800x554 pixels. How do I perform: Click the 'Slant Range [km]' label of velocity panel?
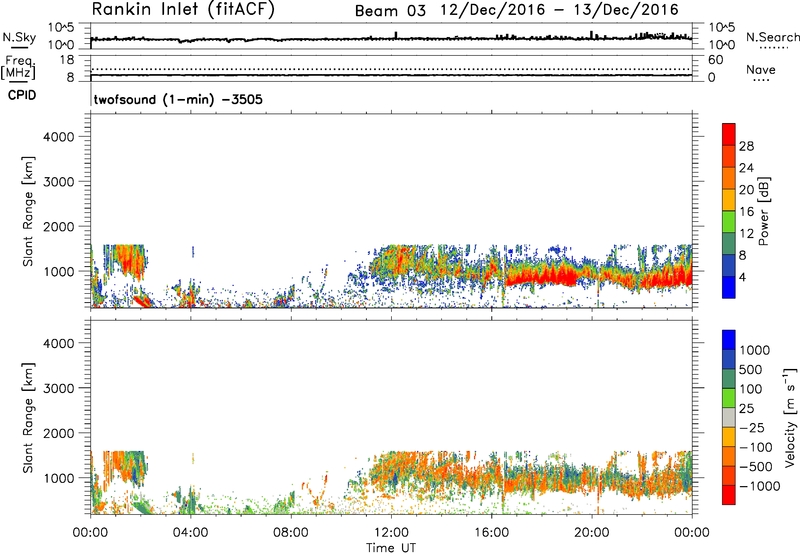pos(28,417)
